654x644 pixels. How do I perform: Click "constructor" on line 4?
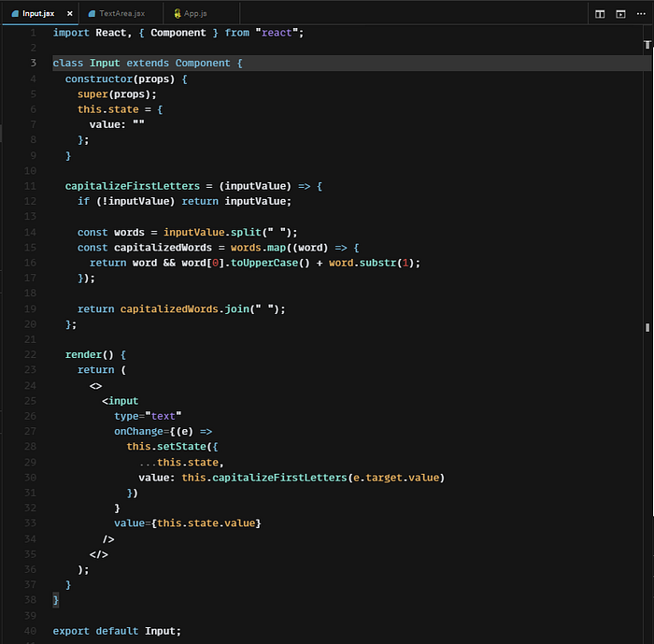click(x=99, y=79)
